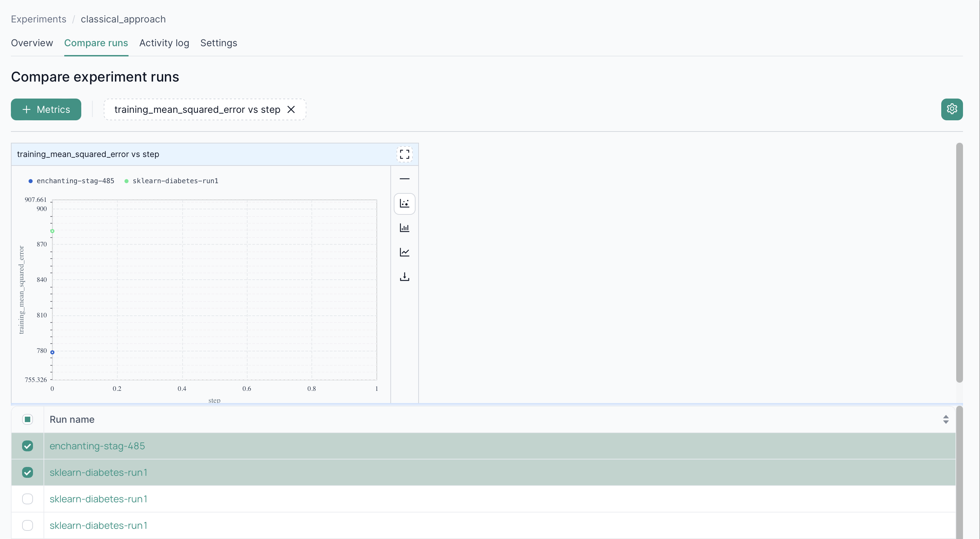Expand the chart to fullscreen
This screenshot has height=539, width=980.
click(404, 154)
